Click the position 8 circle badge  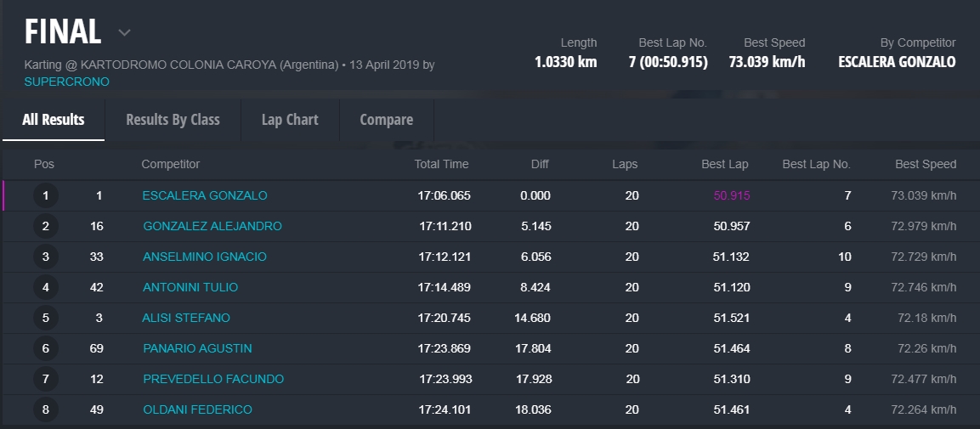[x=45, y=409]
